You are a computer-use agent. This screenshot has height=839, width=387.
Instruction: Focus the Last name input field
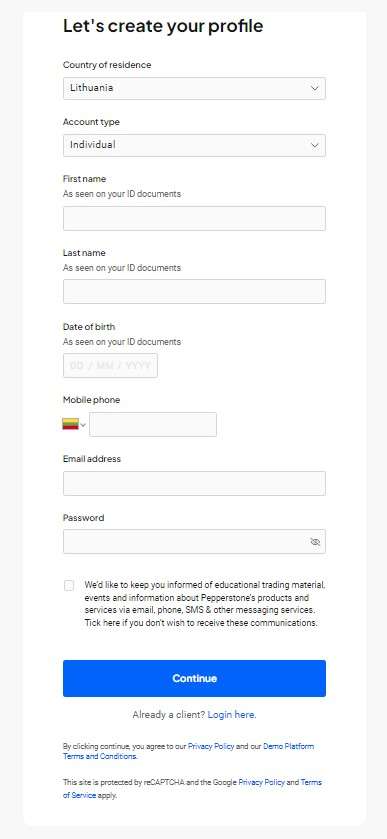pyautogui.click(x=194, y=291)
